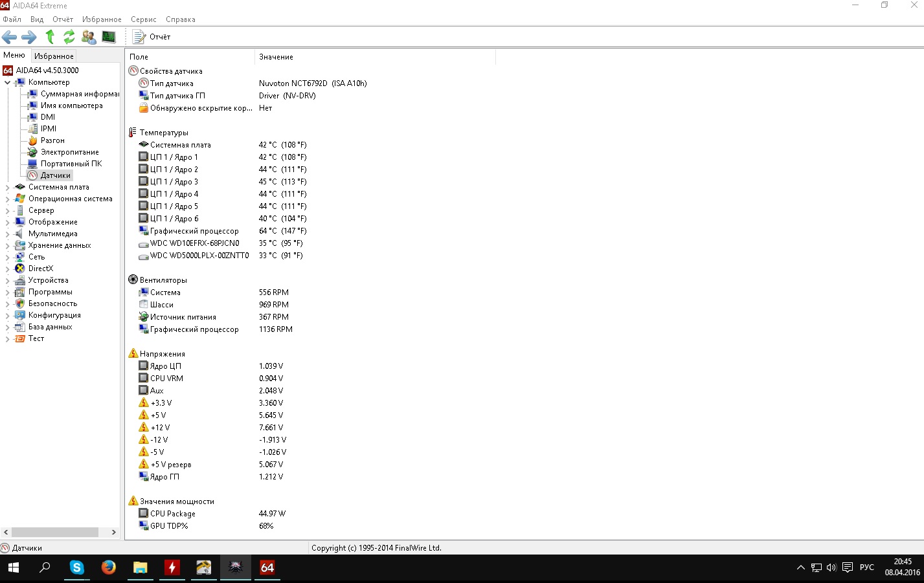Expand the Программы tree node
The image size is (924, 583).
coord(7,292)
